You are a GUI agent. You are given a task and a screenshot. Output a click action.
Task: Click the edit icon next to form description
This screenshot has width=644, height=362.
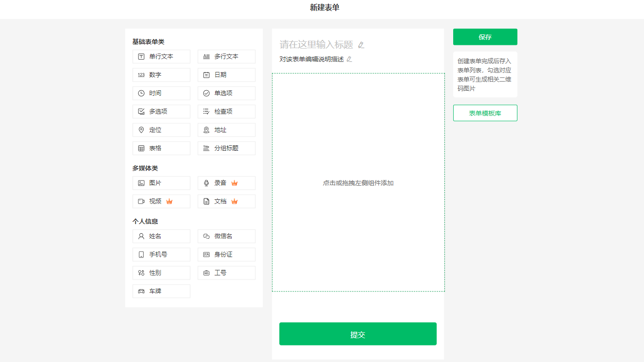pyautogui.click(x=349, y=59)
